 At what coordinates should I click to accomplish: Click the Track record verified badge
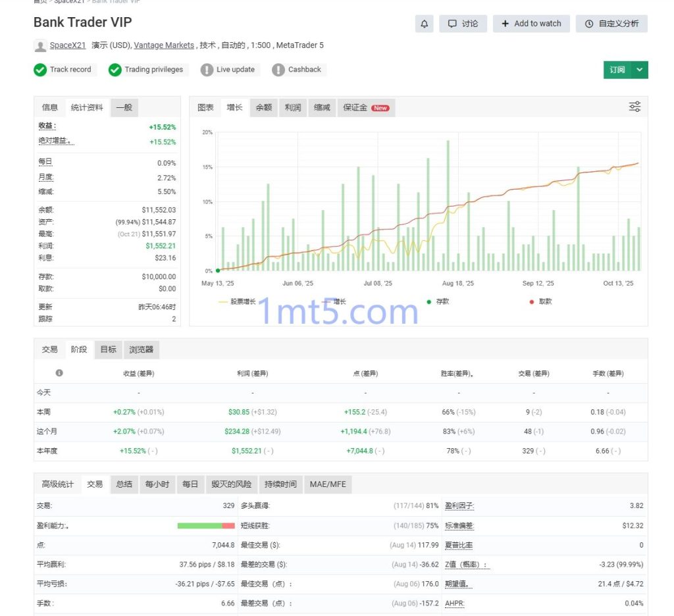tap(41, 69)
